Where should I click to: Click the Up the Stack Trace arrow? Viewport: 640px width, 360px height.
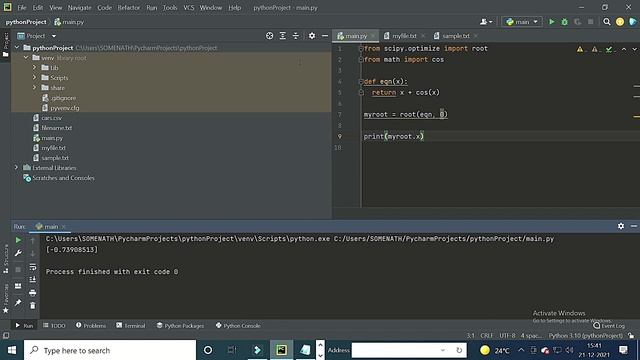click(33, 241)
